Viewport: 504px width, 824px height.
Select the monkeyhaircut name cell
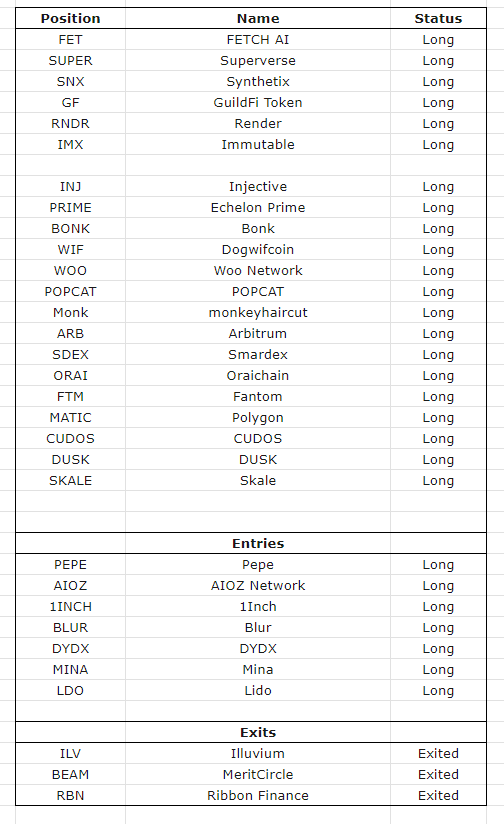258,313
